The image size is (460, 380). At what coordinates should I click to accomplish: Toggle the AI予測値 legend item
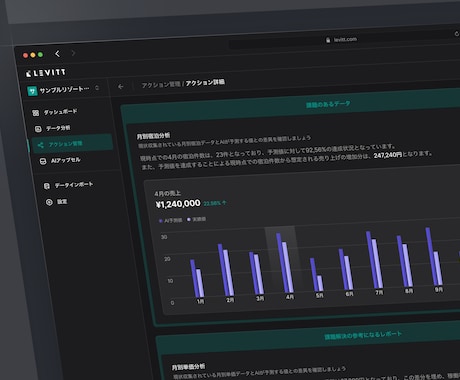pos(171,220)
